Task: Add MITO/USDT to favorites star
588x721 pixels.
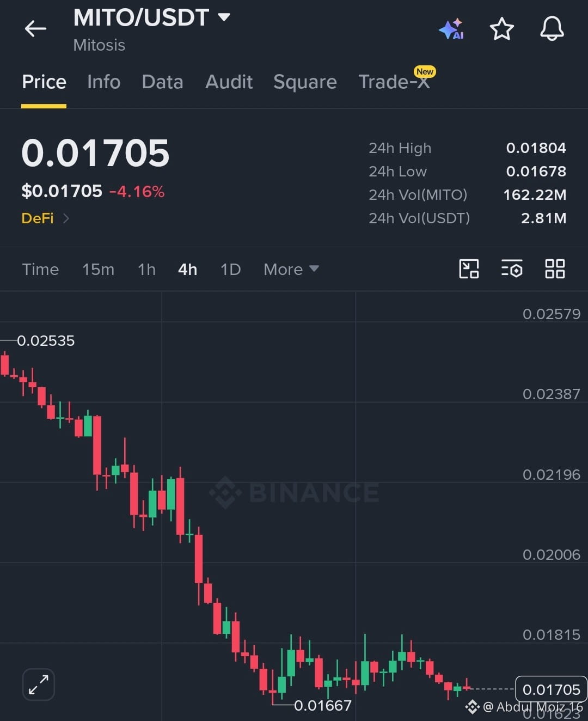Action: coord(501,29)
